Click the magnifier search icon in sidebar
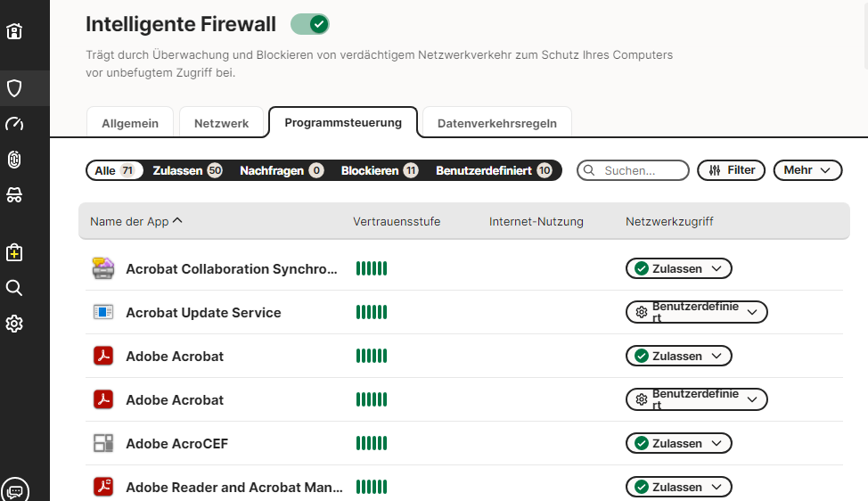 (x=14, y=288)
